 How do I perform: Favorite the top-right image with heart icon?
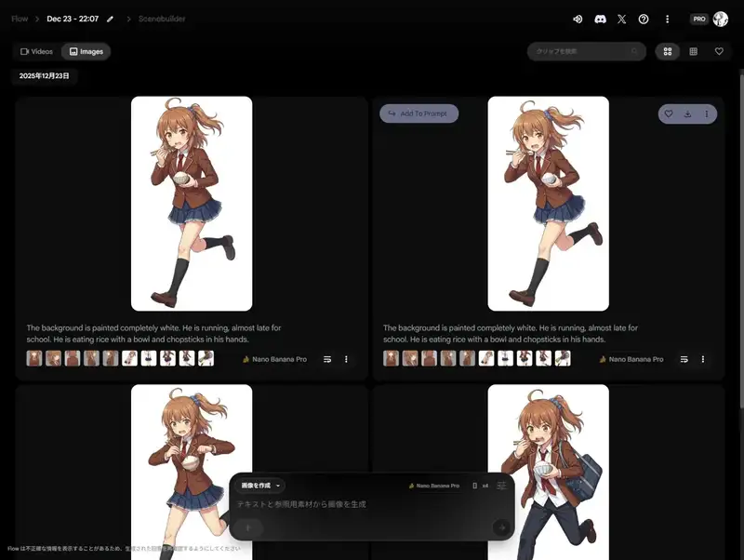point(668,113)
